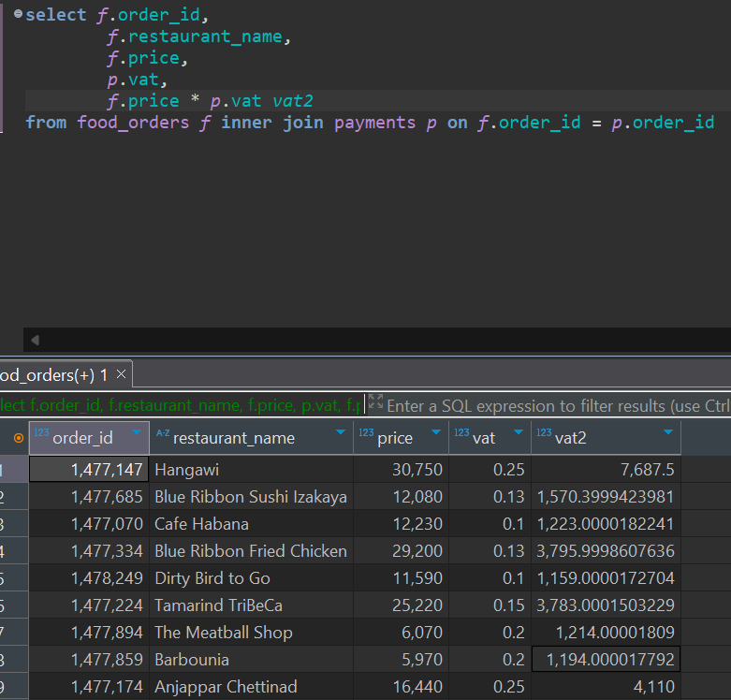Viewport: 731px width, 700px height.
Task: Click the A-Z type icon in restaurant_name header
Action: coord(163,433)
